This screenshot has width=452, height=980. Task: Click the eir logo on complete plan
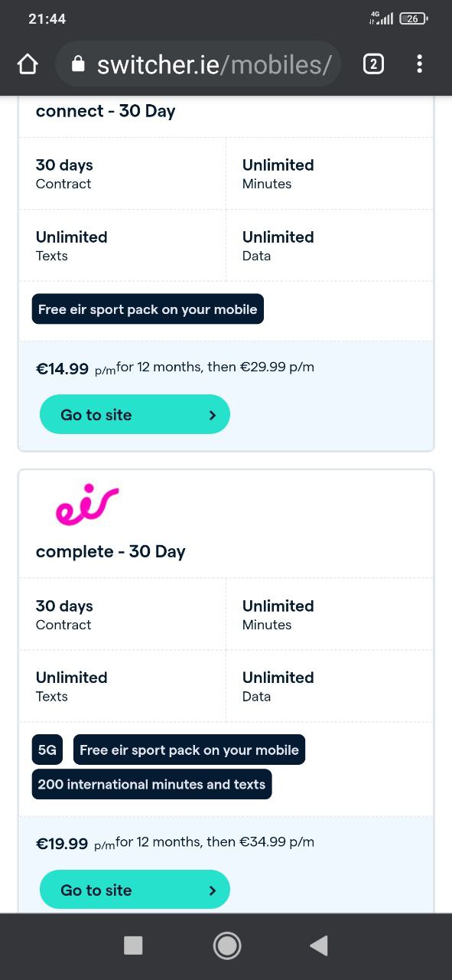[87, 505]
